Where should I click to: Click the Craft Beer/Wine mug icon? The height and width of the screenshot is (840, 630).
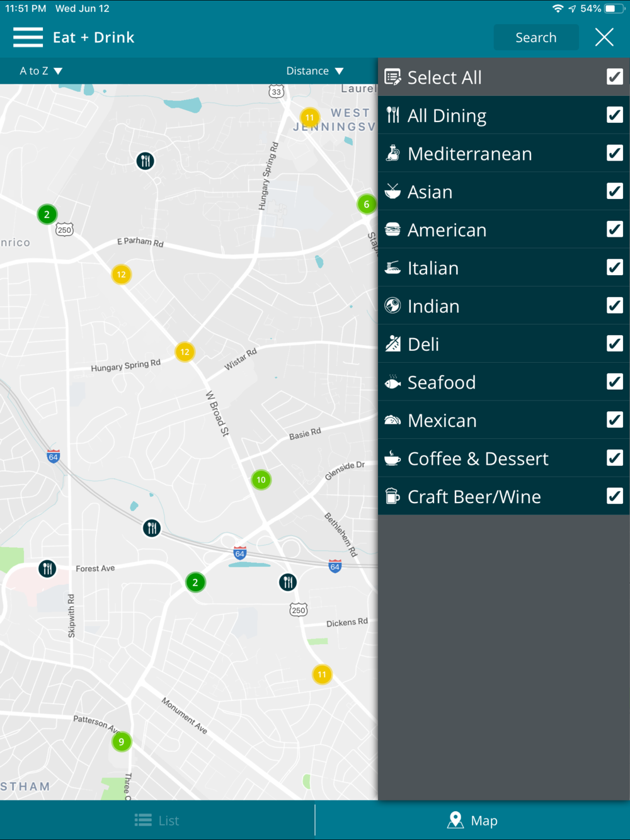click(x=392, y=496)
